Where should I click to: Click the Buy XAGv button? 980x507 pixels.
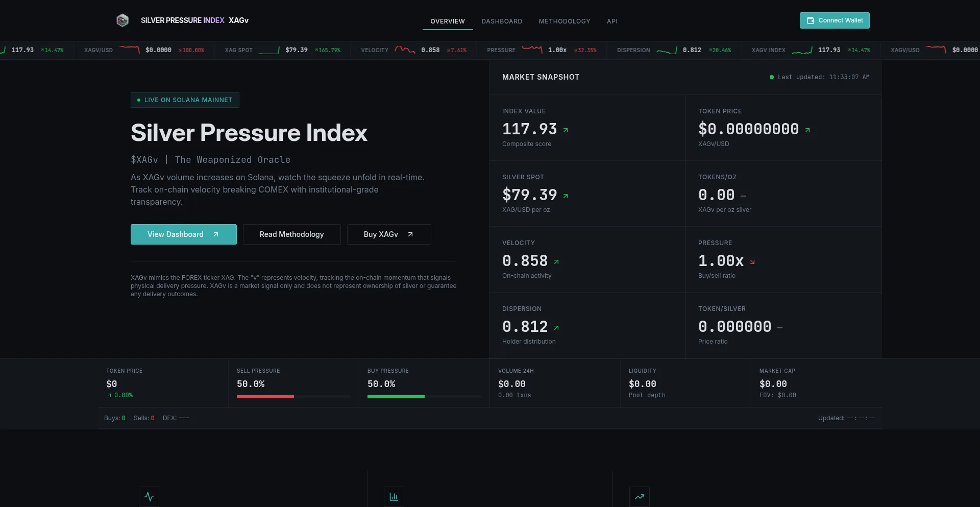coord(389,234)
